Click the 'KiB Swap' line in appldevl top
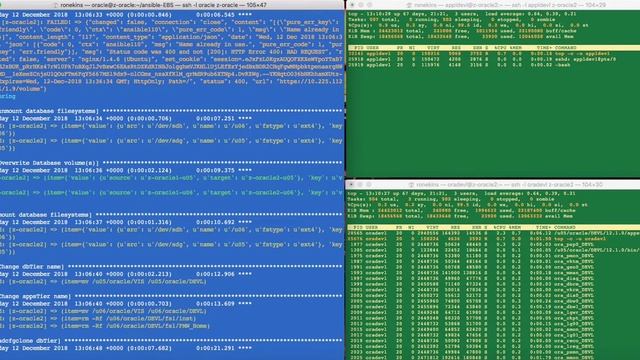This screenshot has width=640, height=360. click(461, 36)
